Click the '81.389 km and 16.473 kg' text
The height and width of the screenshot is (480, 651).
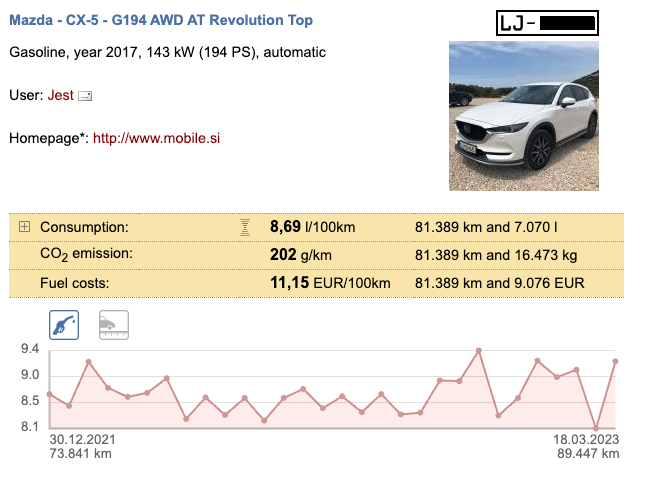click(x=496, y=255)
